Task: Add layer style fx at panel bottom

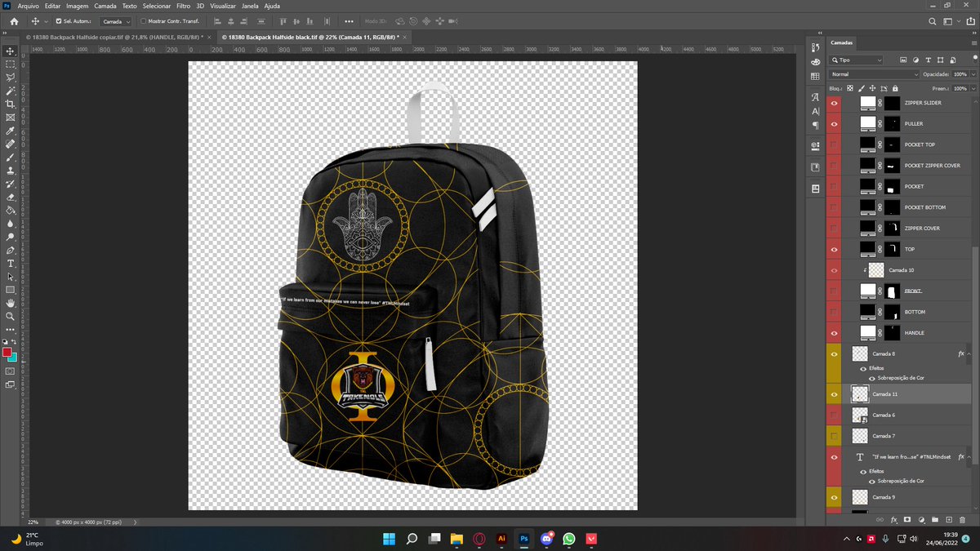Action: coord(894,519)
